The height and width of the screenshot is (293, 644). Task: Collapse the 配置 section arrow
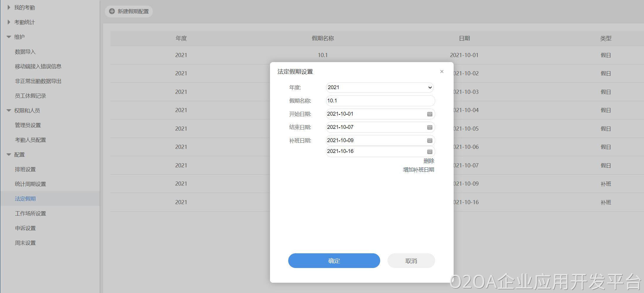click(9, 154)
